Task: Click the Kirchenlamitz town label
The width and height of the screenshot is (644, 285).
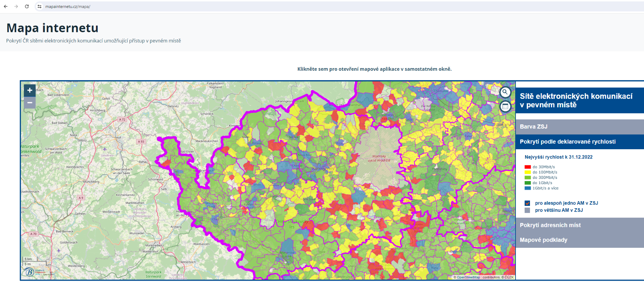Action: click(x=125, y=195)
